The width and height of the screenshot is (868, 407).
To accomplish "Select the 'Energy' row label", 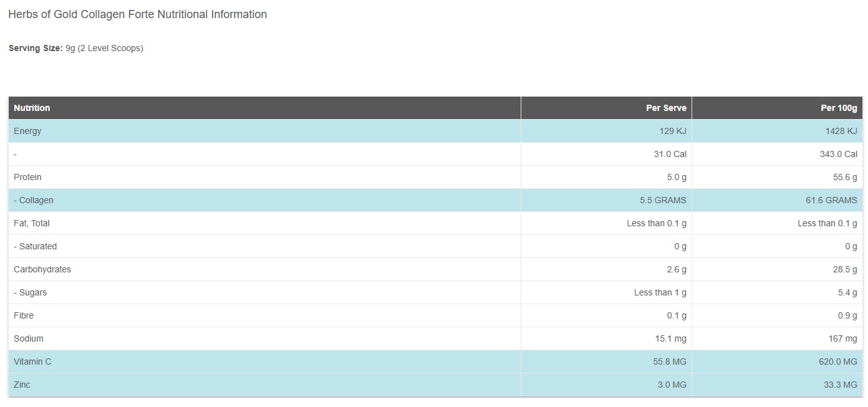I will [x=27, y=131].
